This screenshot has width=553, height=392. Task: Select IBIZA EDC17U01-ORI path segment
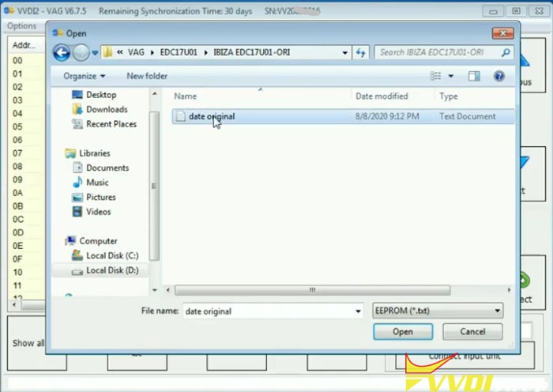click(251, 52)
